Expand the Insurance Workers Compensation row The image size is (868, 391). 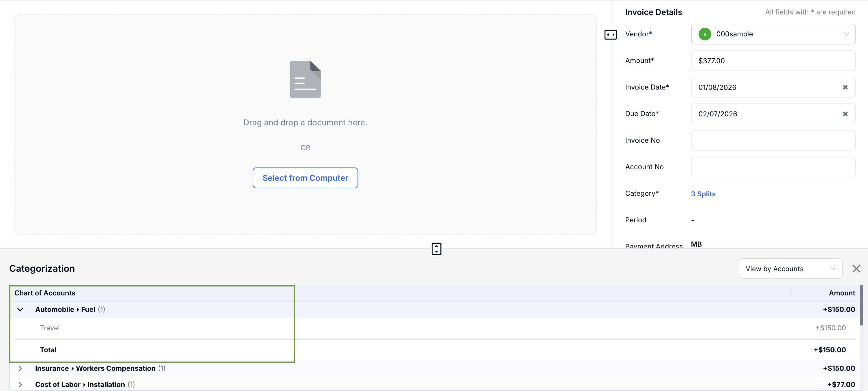click(20, 368)
